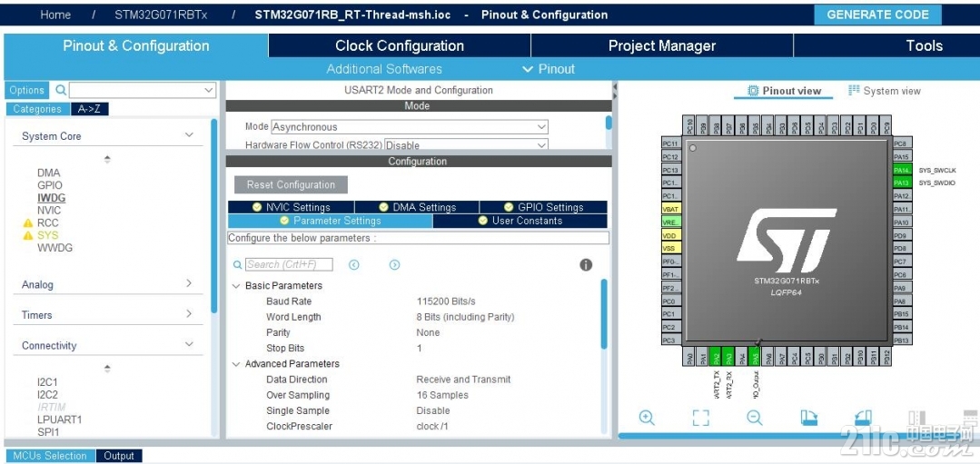Rotate the chip view clockwise icon
This screenshot has height=464, width=980.
pyautogui.click(x=808, y=418)
